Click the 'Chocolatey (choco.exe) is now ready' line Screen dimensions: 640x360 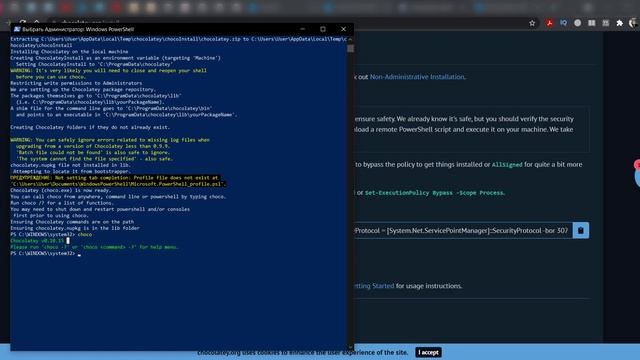(60, 190)
